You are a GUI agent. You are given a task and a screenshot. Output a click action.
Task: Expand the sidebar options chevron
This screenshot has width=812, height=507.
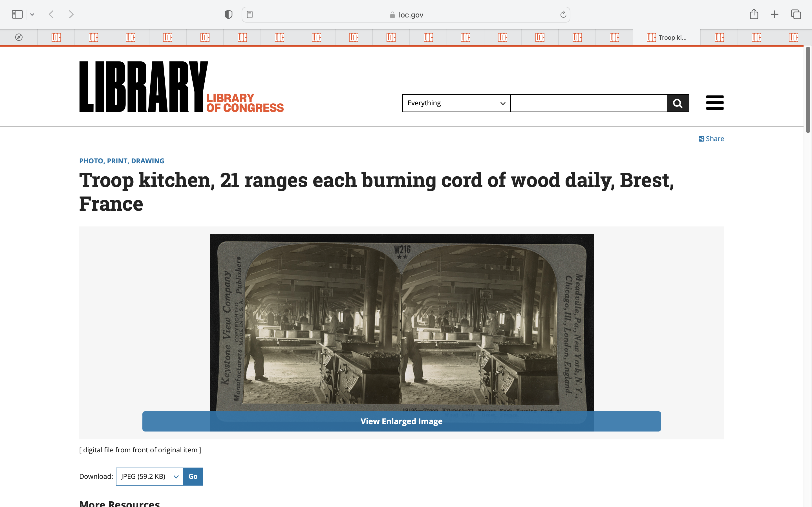(x=32, y=14)
